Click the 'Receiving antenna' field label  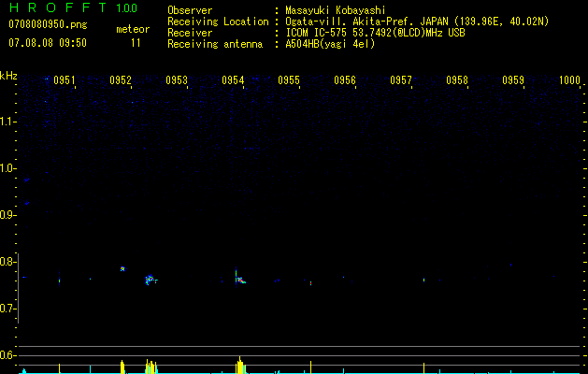tap(215, 44)
